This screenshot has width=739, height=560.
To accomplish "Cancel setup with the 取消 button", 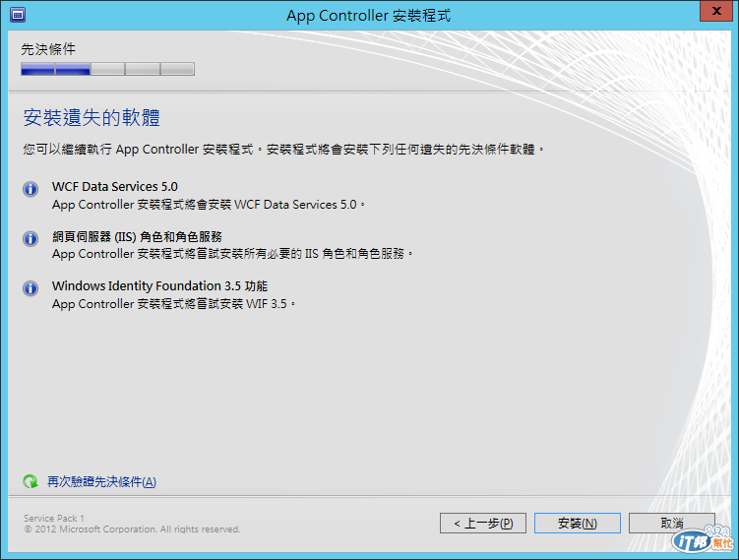I will pyautogui.click(x=672, y=524).
